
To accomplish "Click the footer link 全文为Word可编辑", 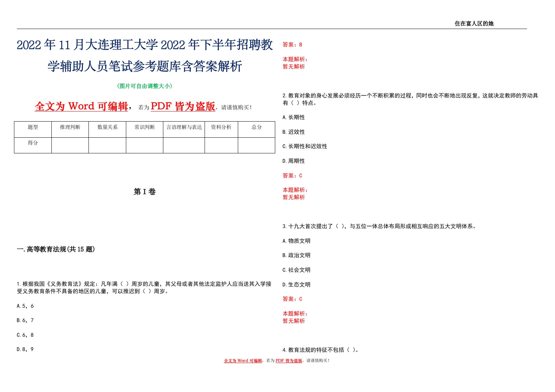I will point(243,361).
